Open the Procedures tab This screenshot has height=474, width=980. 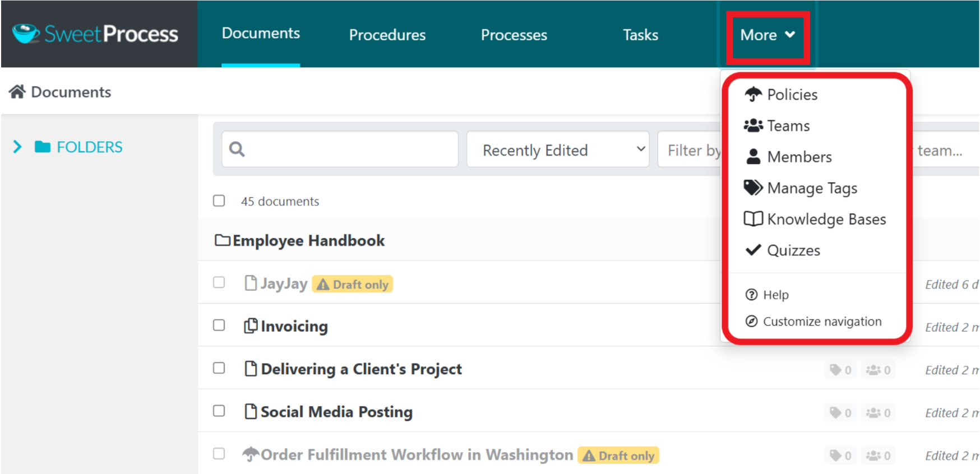pyautogui.click(x=387, y=35)
